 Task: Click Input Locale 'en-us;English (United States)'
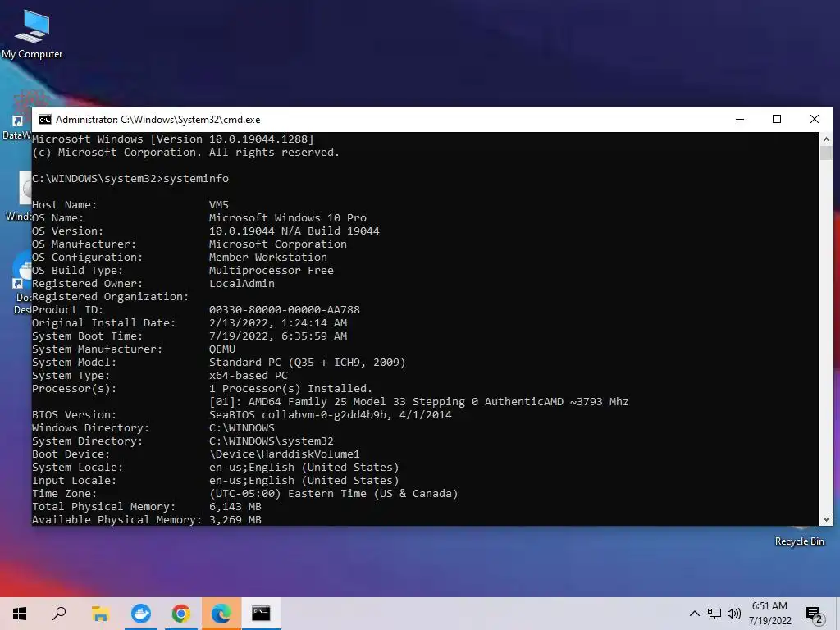point(304,481)
